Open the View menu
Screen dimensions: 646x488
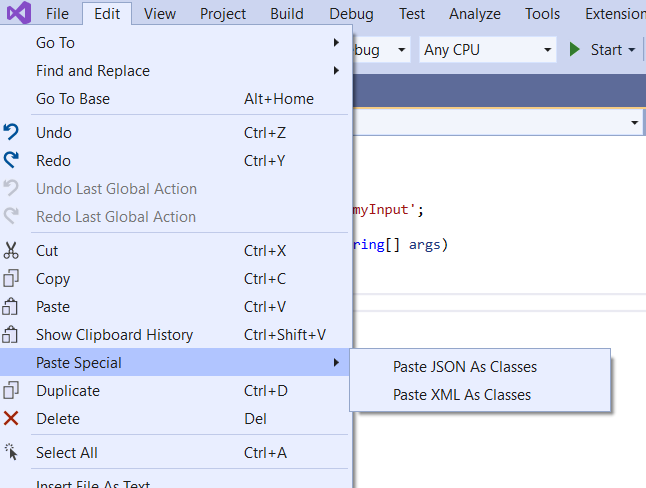[160, 14]
